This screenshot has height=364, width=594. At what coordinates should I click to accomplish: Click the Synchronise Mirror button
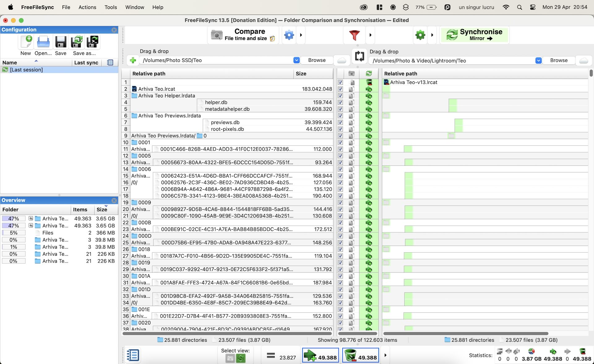pyautogui.click(x=475, y=35)
